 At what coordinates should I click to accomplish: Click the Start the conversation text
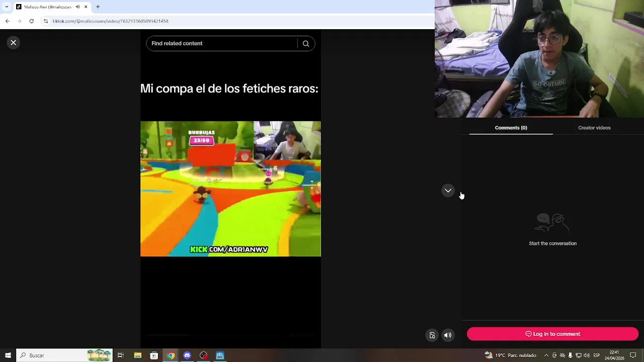[552, 243]
